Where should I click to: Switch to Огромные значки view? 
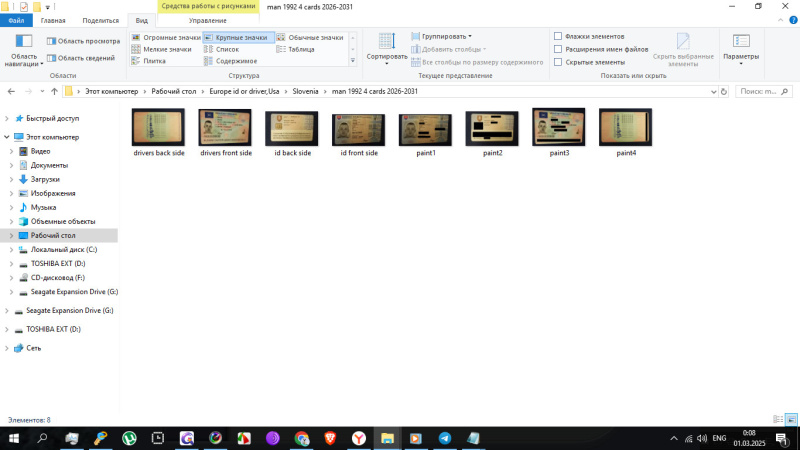166,37
